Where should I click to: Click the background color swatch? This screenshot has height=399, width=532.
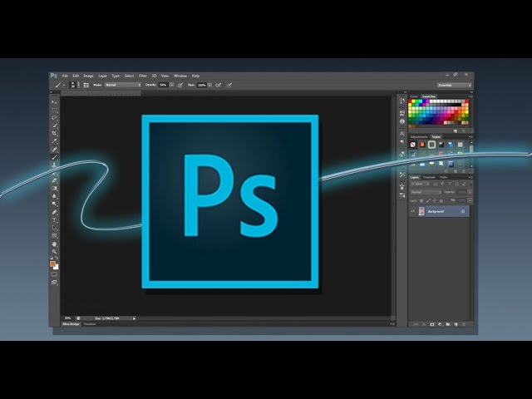click(56, 267)
